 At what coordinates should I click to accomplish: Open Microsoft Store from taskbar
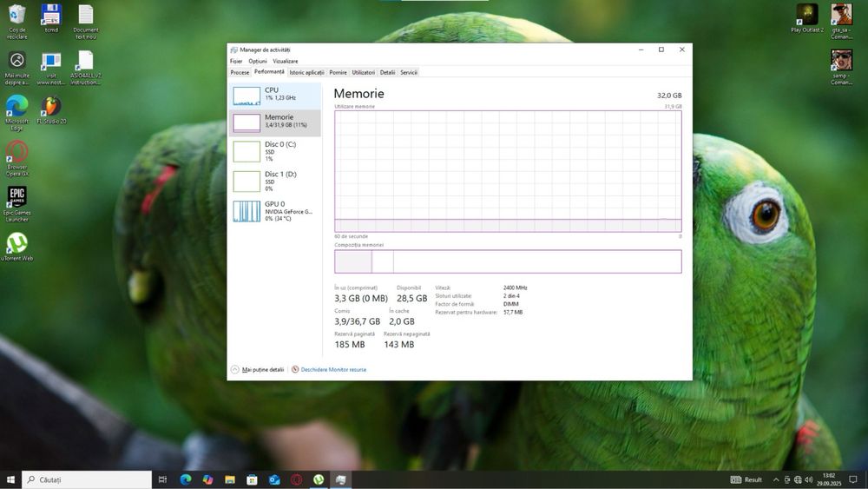point(252,479)
